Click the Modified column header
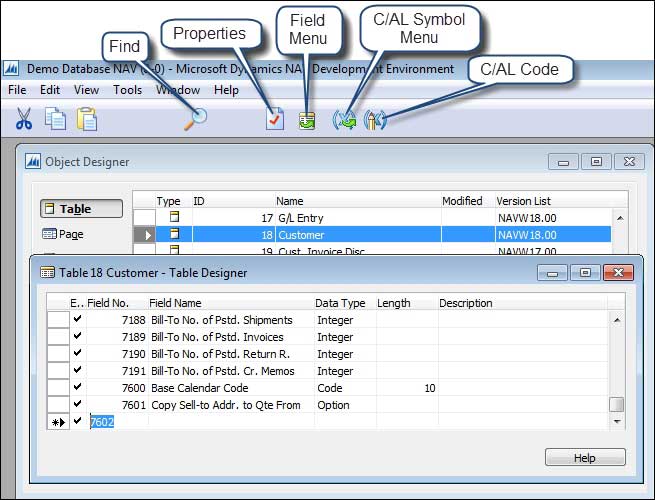655x500 pixels. [462, 201]
